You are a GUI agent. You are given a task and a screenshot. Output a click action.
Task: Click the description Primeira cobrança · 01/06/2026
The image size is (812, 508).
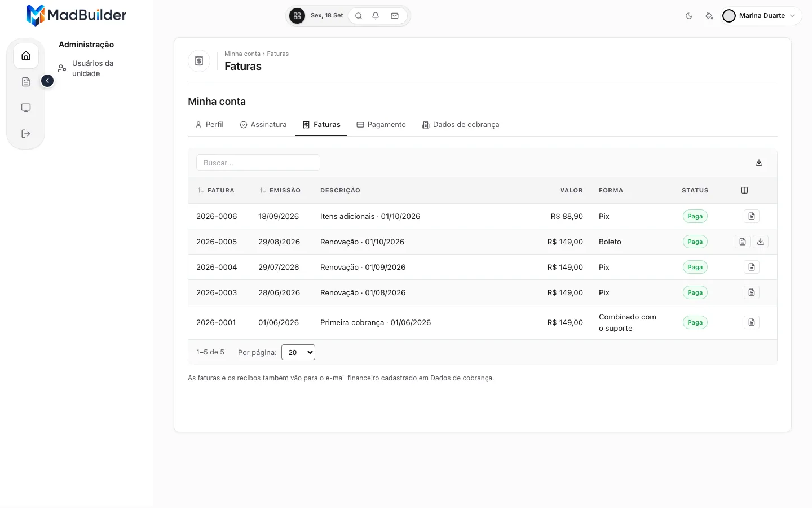point(376,322)
